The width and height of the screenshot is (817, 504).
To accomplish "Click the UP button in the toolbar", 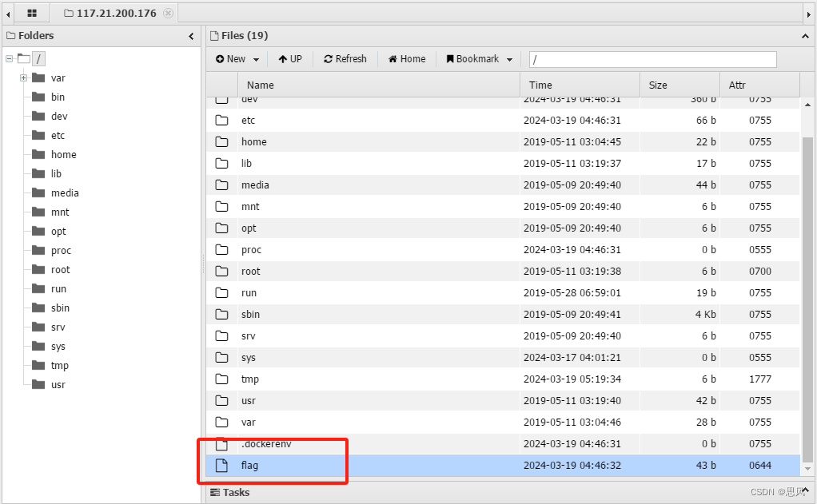I will pos(289,58).
